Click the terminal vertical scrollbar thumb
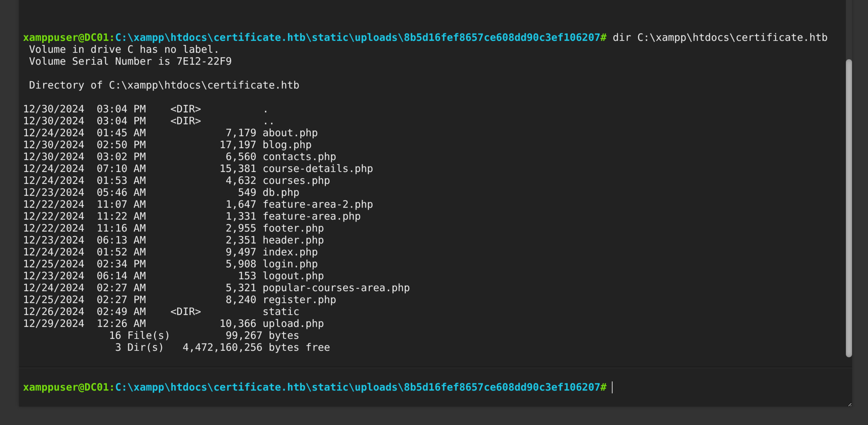This screenshot has width=868, height=425. [x=848, y=208]
